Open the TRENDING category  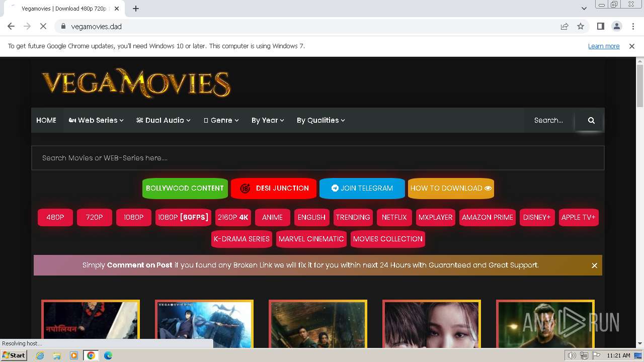(x=353, y=217)
